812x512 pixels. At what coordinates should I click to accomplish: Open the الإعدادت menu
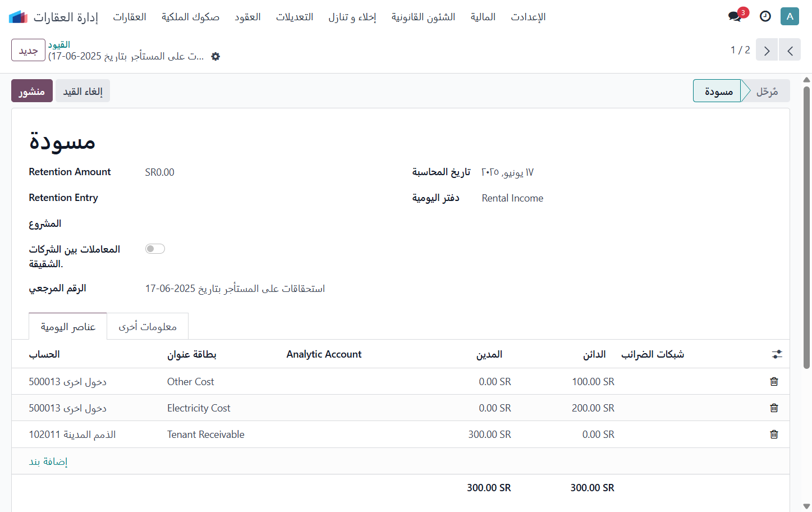point(528,17)
